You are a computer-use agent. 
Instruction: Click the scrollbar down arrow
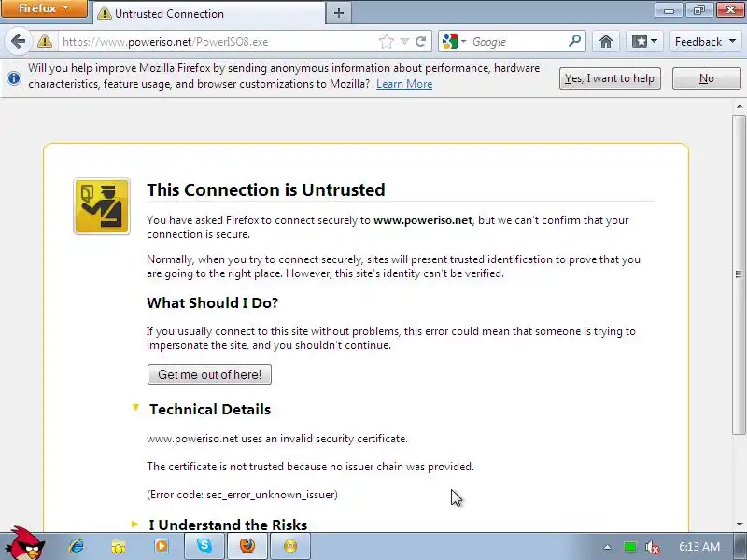click(740, 525)
